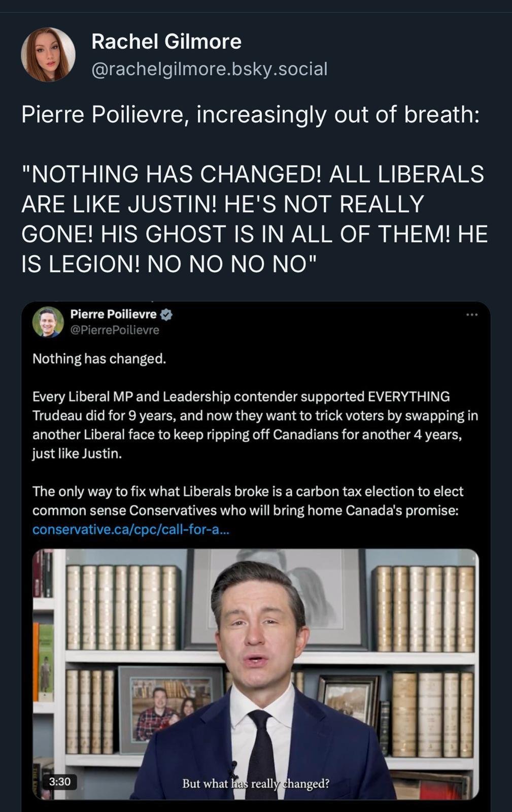This screenshot has height=812, width=512.
Task: Click the 'But what has really changed?' caption
Action: tap(256, 784)
